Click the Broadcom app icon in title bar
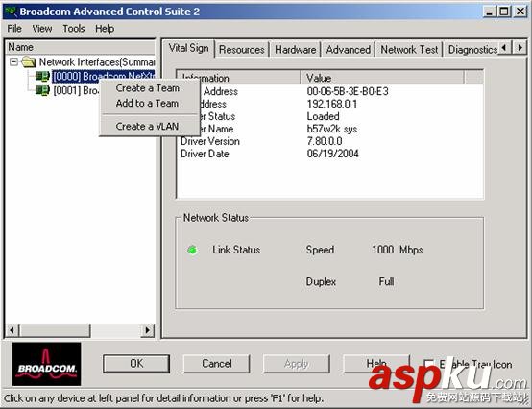Screen dimensions: 532x409 pos(11,12)
